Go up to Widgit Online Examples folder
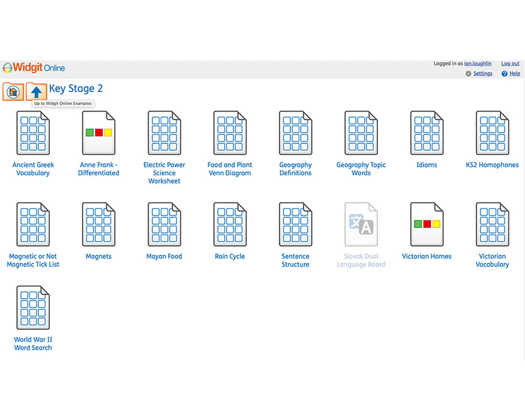Image resolution: width=525 pixels, height=420 pixels. tap(37, 92)
